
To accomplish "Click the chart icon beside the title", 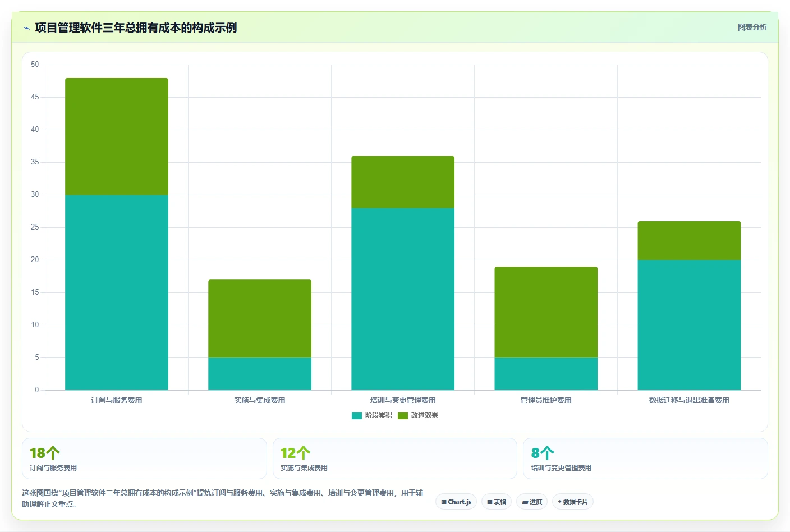I will tap(26, 28).
